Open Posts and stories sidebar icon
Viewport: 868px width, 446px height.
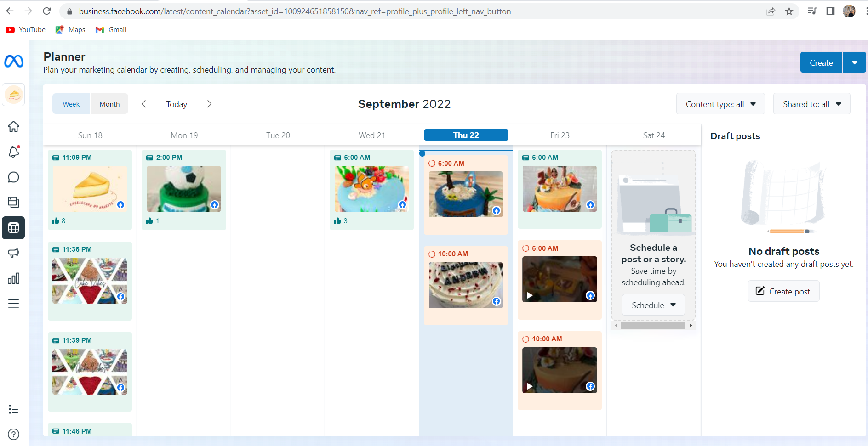[14, 202]
